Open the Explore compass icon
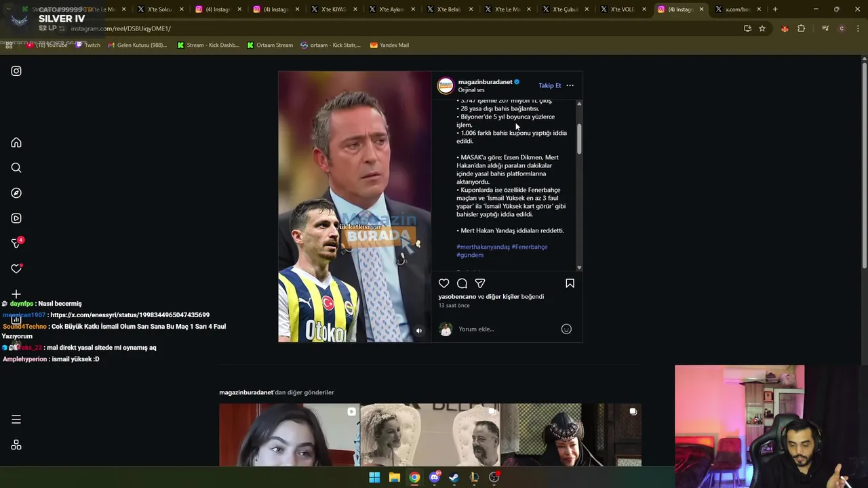868x488 pixels. [16, 193]
